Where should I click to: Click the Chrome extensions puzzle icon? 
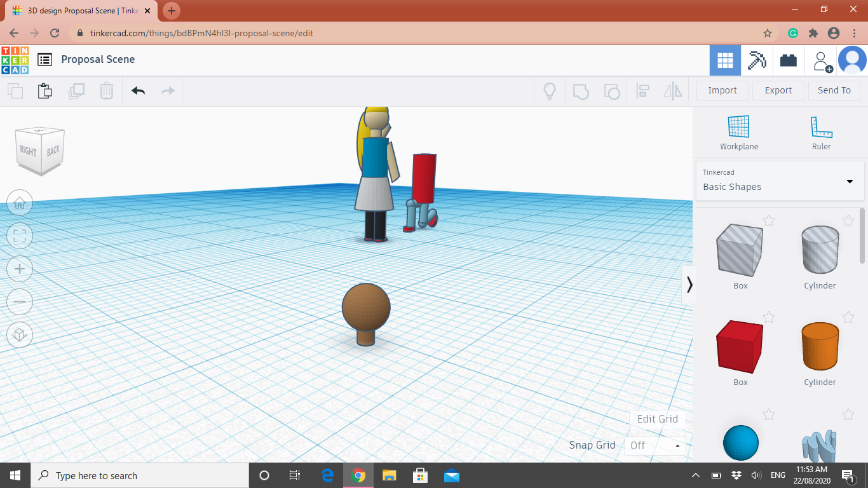813,33
